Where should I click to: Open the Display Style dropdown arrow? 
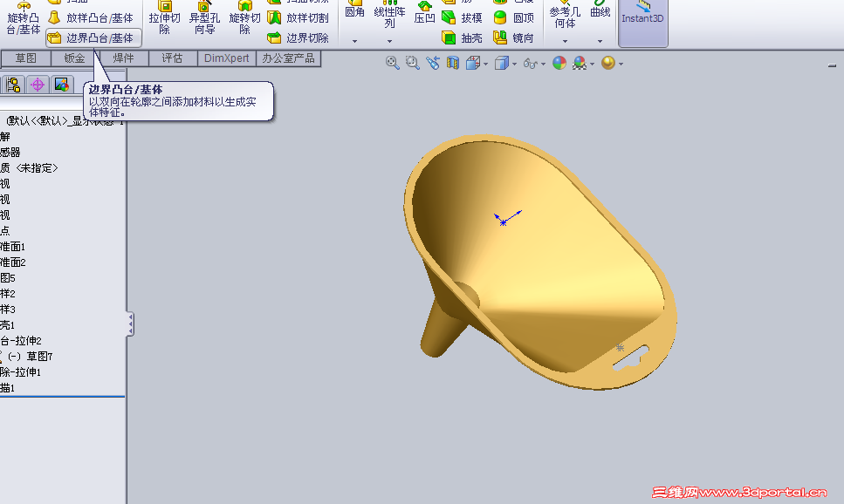coord(515,64)
